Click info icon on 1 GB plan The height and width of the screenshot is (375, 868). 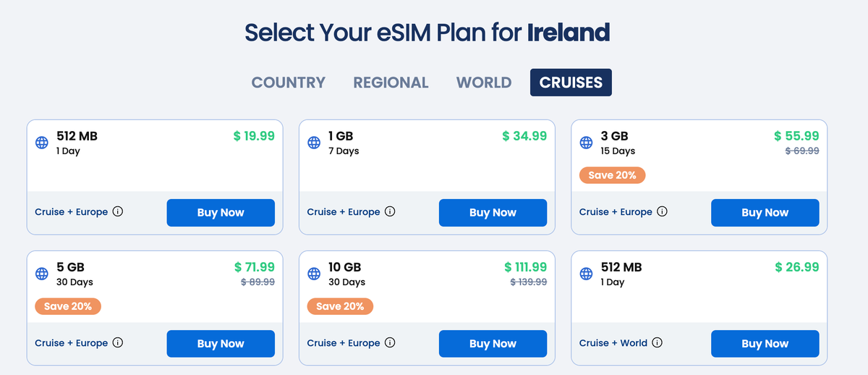(390, 212)
